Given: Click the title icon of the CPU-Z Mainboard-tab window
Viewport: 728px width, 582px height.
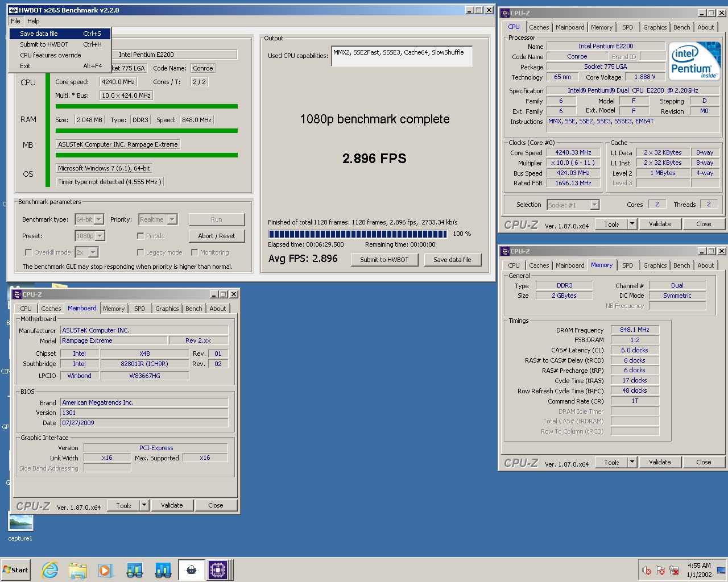Looking at the screenshot, I should click(17, 294).
